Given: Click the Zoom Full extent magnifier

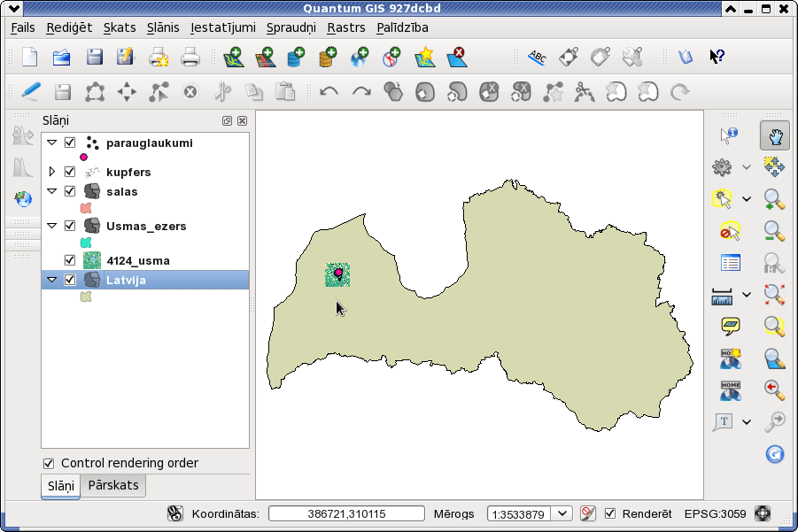Looking at the screenshot, I should (x=775, y=295).
